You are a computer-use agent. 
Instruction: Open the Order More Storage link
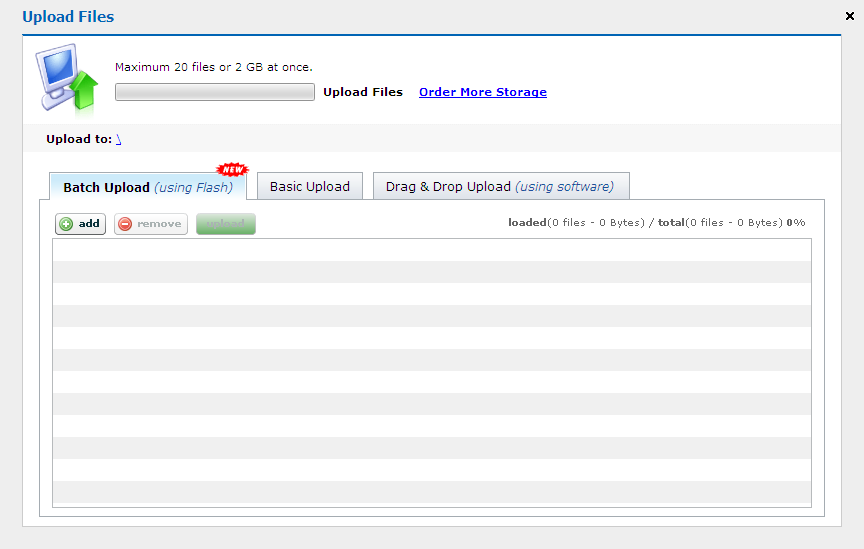tap(482, 92)
